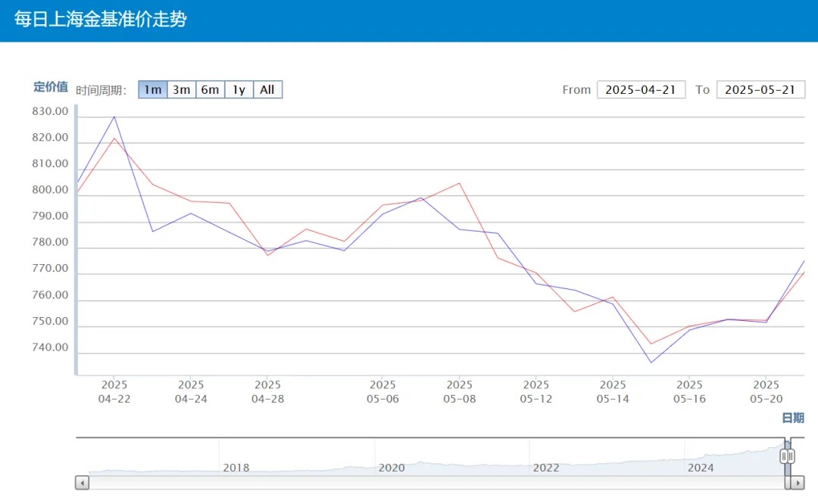The height and width of the screenshot is (504, 818).
Task: Display All historical data
Action: tap(267, 90)
